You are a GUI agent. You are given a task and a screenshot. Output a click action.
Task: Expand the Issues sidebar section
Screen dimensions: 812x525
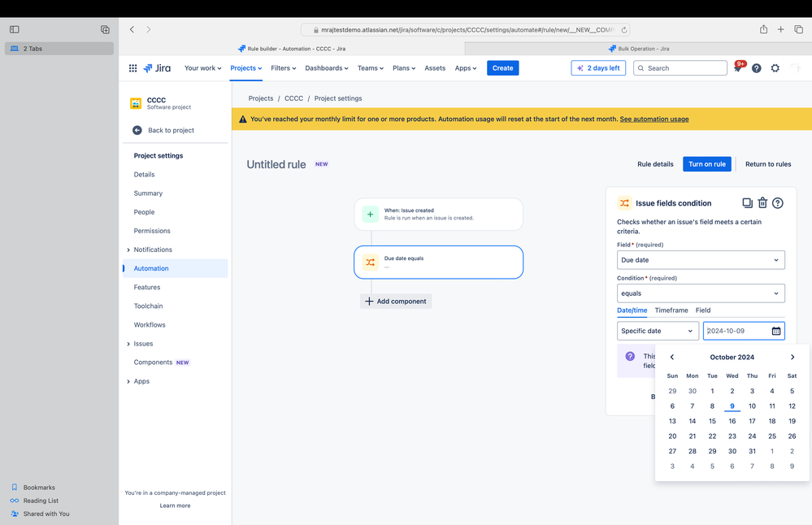coord(128,344)
